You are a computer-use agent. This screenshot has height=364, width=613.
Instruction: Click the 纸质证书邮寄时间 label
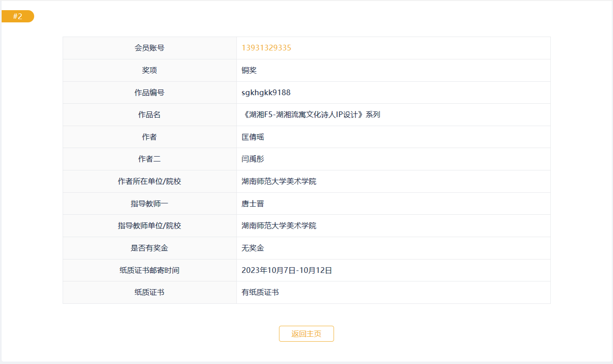(149, 270)
